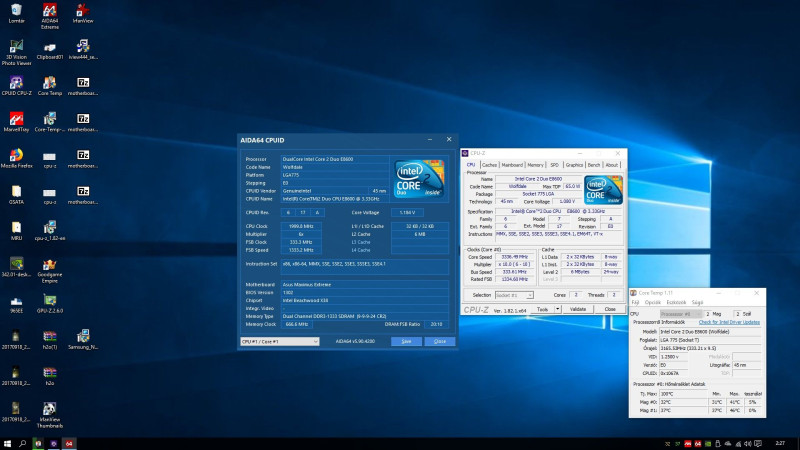Open MRU folder on desktop
The height and width of the screenshot is (450, 800).
click(16, 231)
